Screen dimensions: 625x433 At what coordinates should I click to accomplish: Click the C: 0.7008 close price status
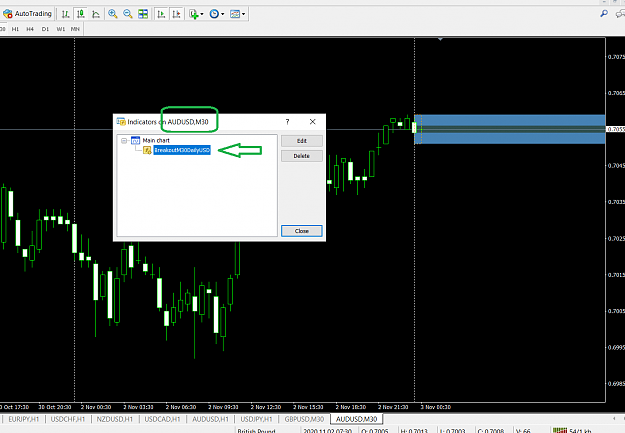(491, 431)
